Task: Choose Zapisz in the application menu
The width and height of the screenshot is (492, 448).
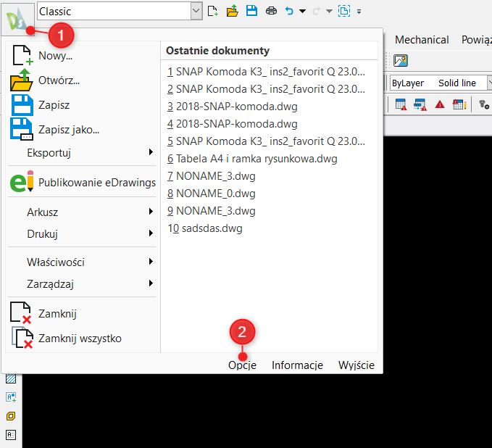Action: click(82, 105)
